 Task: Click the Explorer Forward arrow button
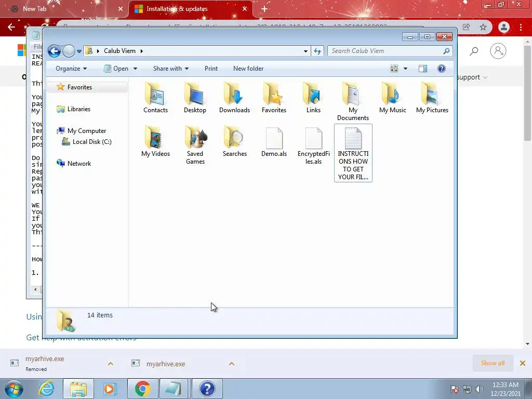69,51
